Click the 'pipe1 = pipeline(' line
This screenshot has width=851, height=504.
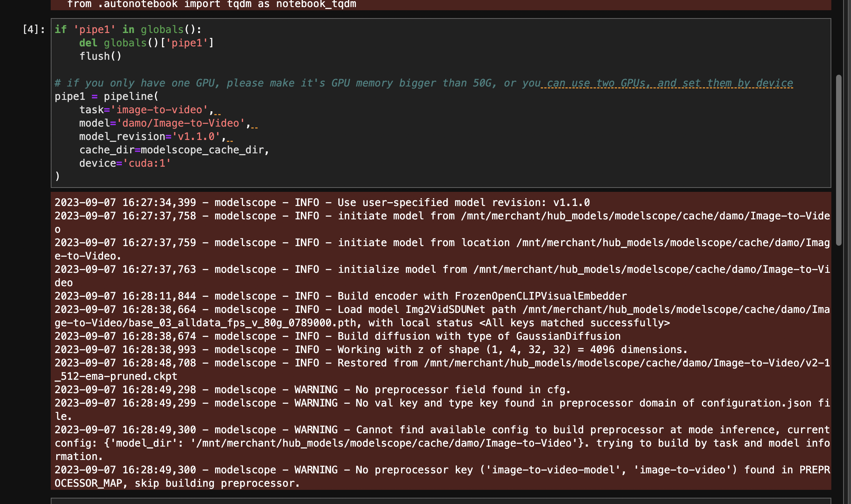106,96
